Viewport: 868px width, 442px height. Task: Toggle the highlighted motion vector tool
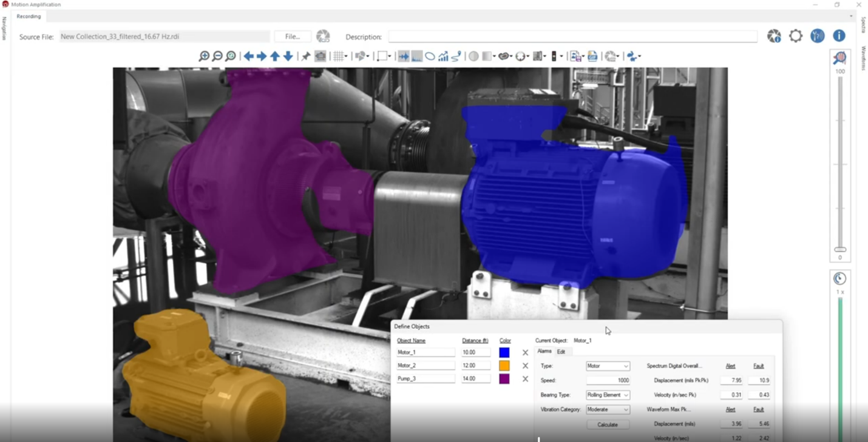pos(404,56)
